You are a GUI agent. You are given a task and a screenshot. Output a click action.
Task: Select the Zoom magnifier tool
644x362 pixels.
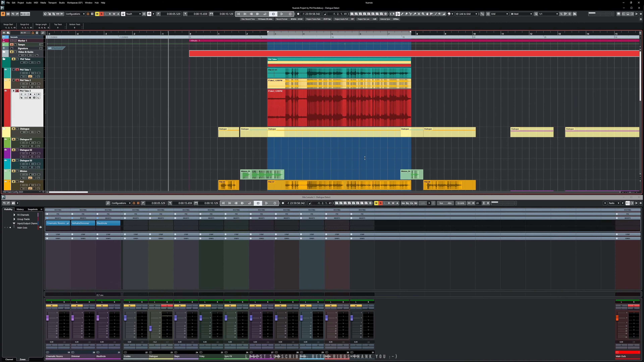[x=423, y=14]
